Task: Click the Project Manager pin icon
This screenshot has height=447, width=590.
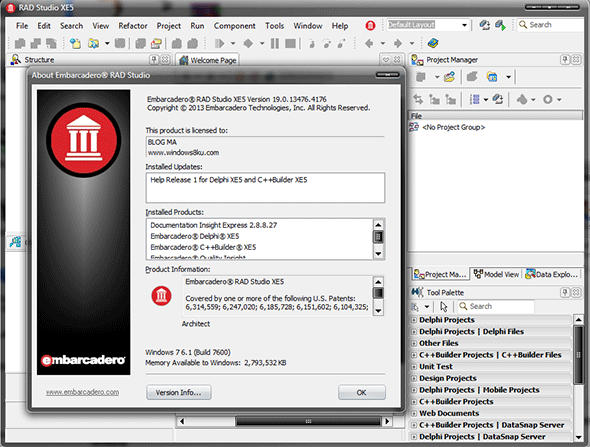Action: pyautogui.click(x=565, y=59)
